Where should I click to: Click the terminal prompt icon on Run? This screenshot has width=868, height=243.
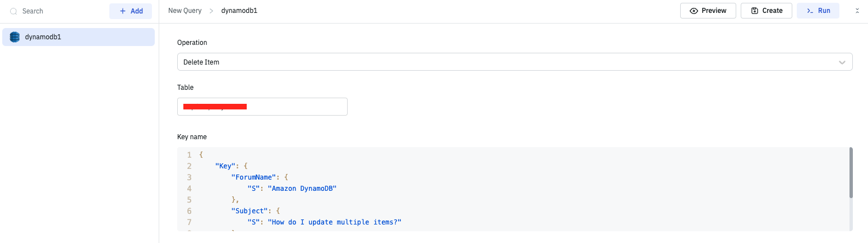pyautogui.click(x=810, y=11)
